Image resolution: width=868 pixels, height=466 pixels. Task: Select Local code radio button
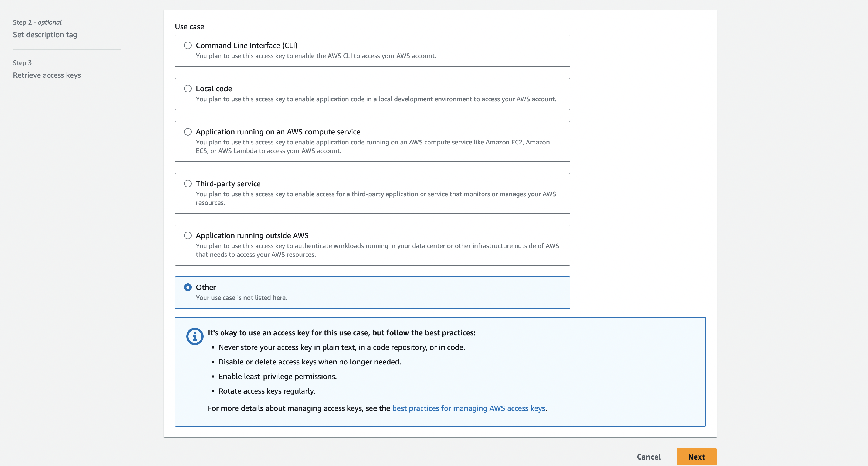coord(188,89)
